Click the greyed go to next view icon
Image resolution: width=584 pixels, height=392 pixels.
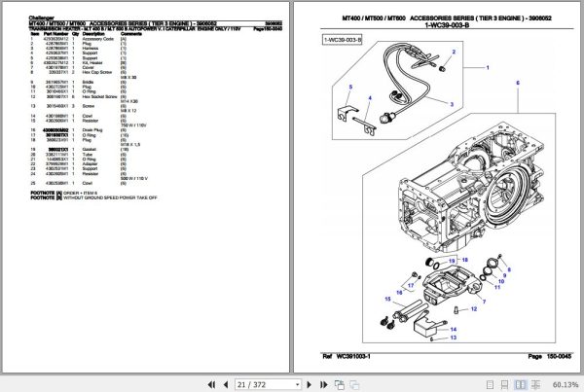[354, 384]
